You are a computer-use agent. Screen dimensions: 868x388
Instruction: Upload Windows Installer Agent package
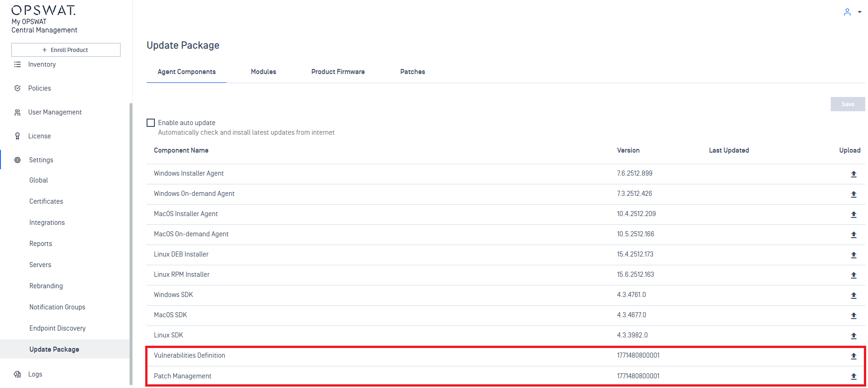point(853,174)
